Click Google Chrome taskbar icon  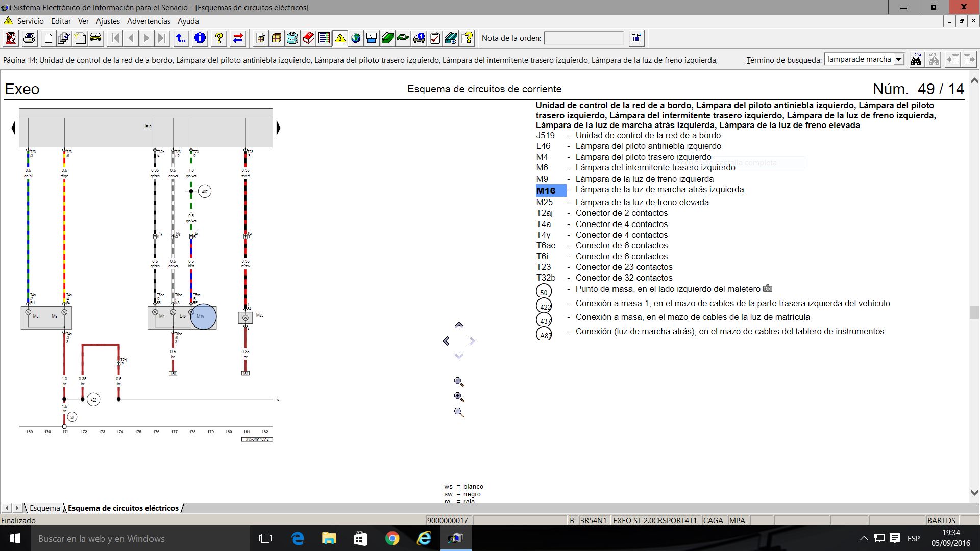(392, 538)
